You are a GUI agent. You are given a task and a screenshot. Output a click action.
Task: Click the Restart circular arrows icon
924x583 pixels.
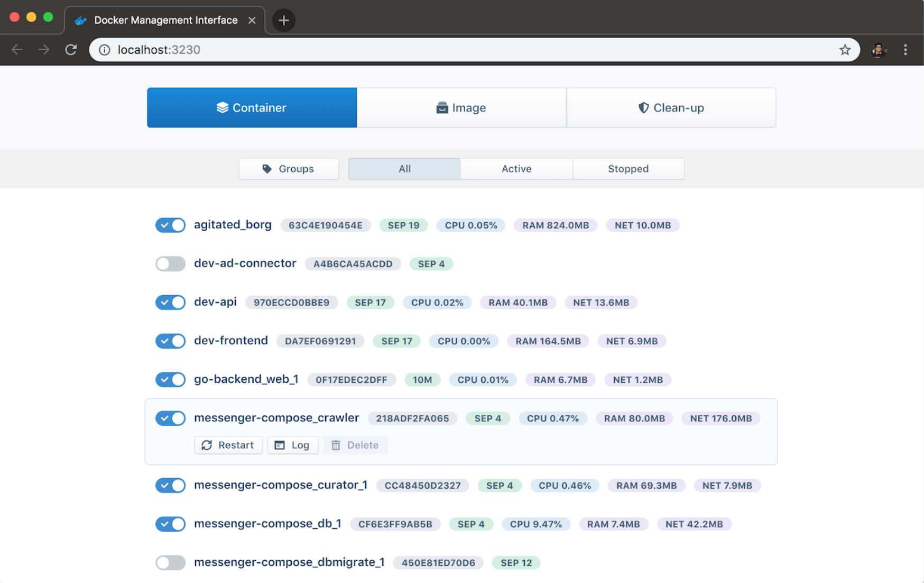207,445
